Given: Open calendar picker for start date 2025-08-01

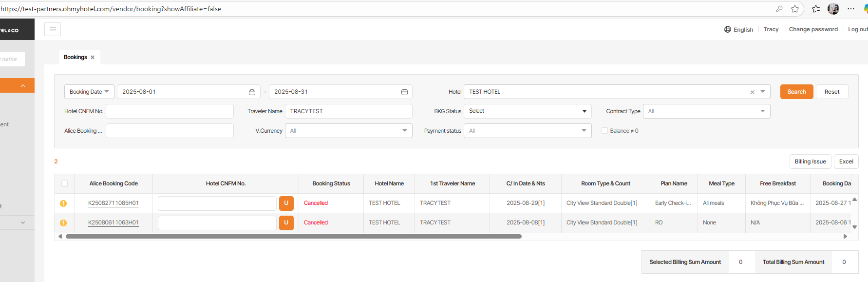Looking at the screenshot, I should click(252, 92).
